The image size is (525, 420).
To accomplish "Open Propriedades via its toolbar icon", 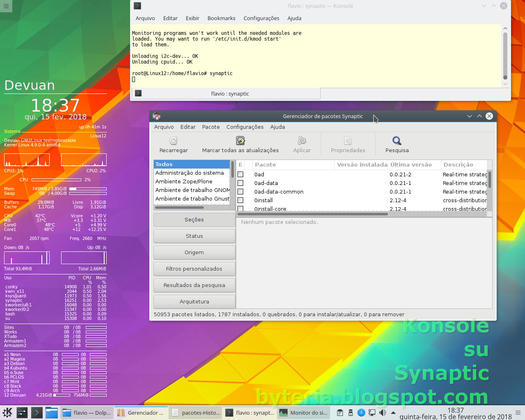I will (348, 141).
